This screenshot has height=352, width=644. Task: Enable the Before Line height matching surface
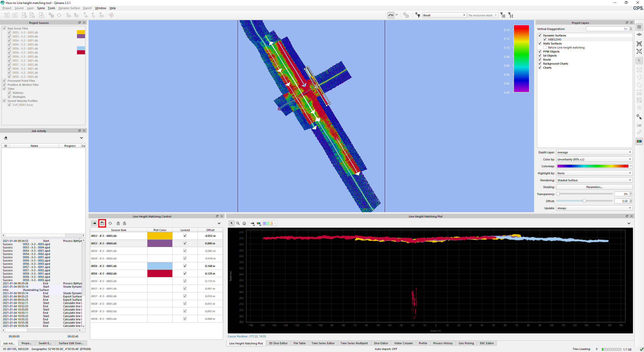[x=545, y=48]
